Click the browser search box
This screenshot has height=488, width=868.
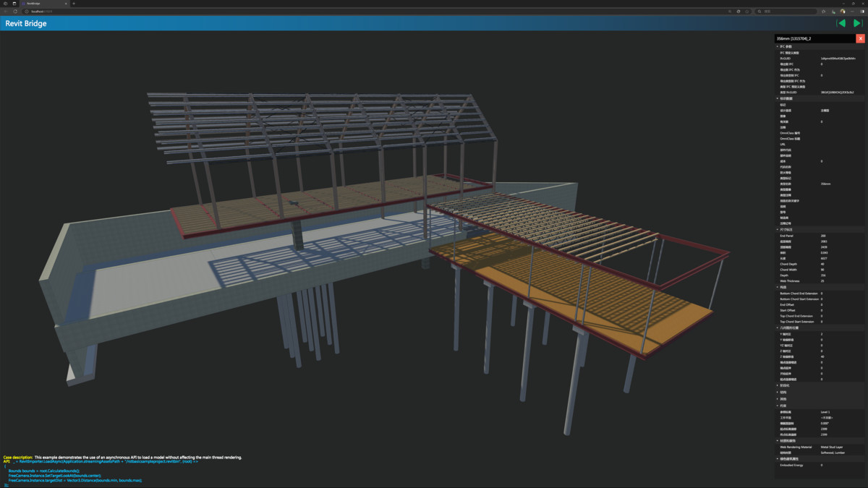[x=787, y=12]
